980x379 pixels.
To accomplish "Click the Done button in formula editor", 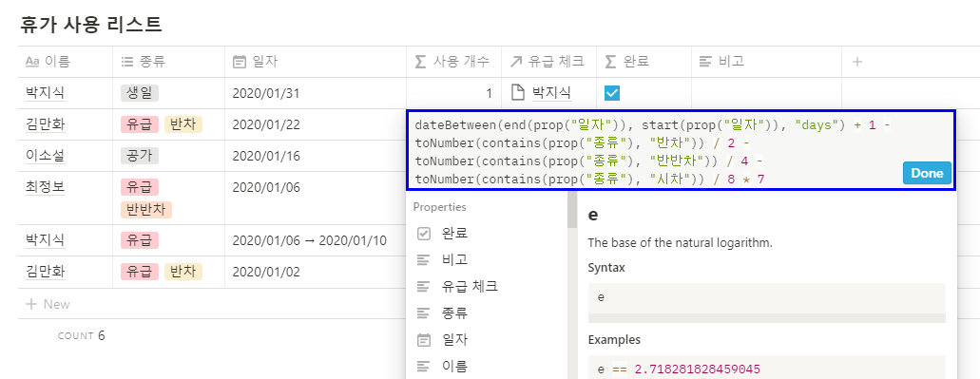I will click(x=927, y=173).
